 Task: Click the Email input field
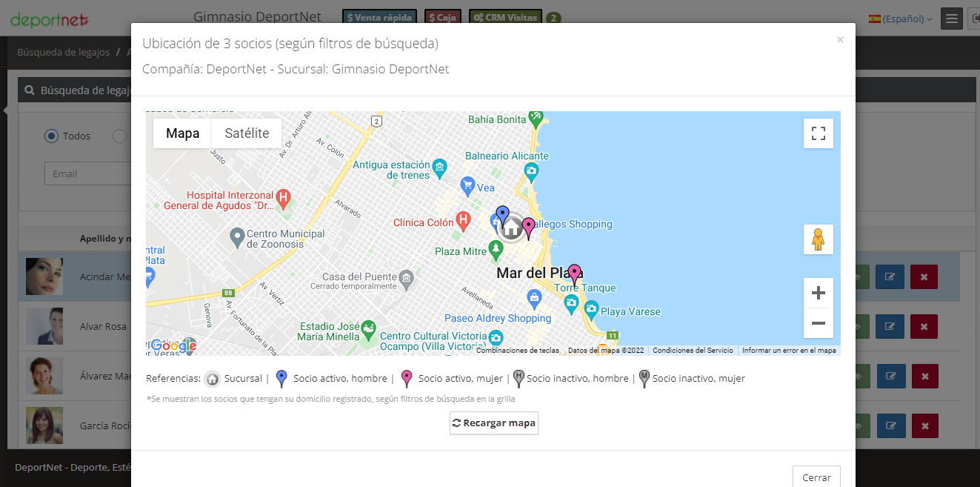coord(87,173)
